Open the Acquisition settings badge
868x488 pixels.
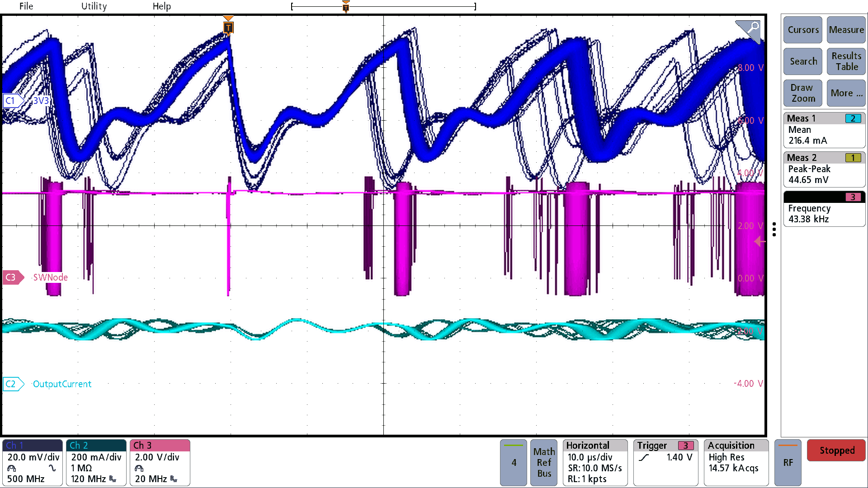pyautogui.click(x=736, y=462)
